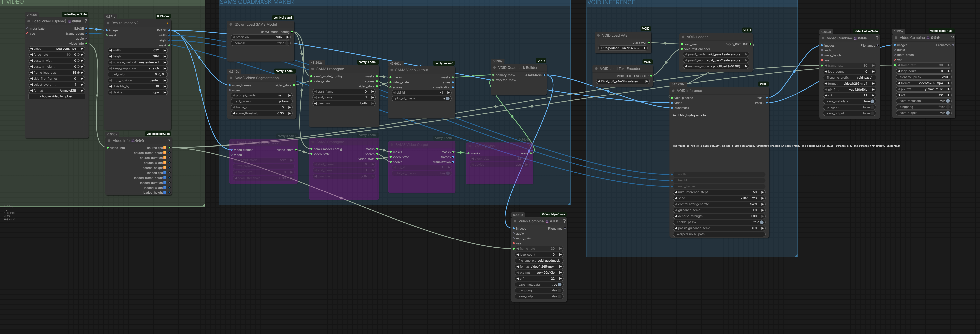Open video selector showing bedroom.mp4
The height and width of the screenshot is (334, 980).
[57, 49]
